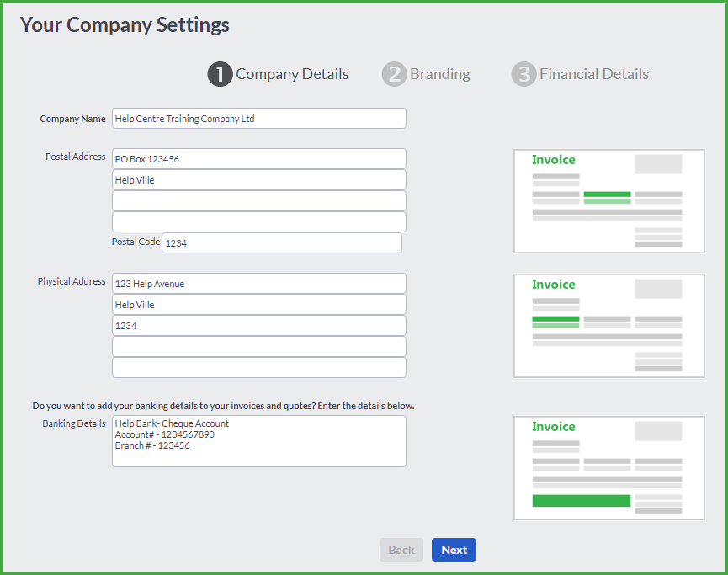Click the empty third postal address line

pos(259,201)
